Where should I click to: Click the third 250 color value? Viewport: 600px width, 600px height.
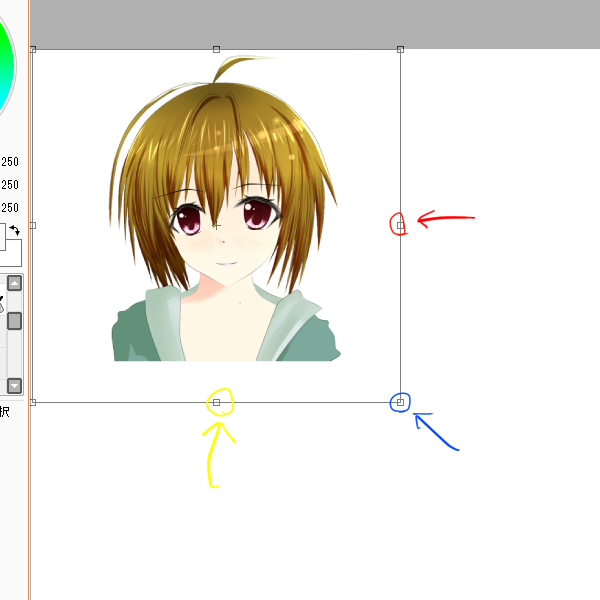click(x=10, y=207)
